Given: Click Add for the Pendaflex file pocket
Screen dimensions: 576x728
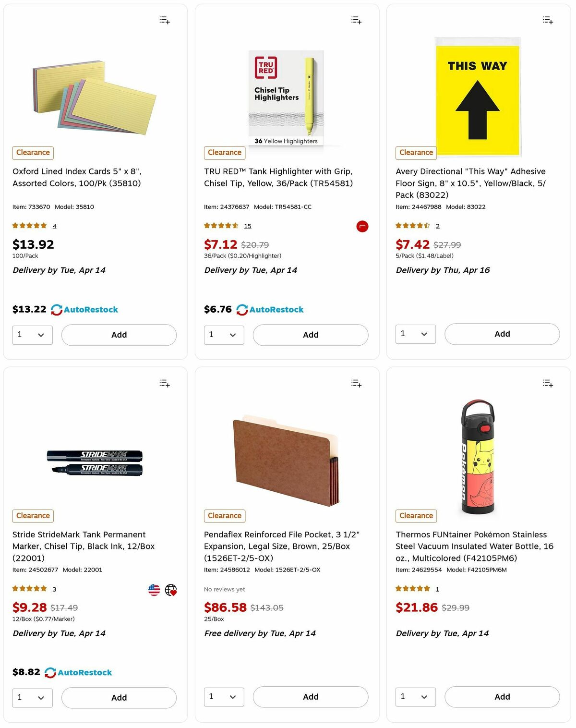Looking at the screenshot, I should [x=311, y=697].
